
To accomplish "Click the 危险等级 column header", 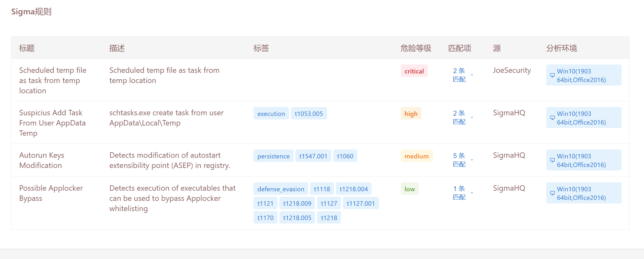I will (x=416, y=48).
